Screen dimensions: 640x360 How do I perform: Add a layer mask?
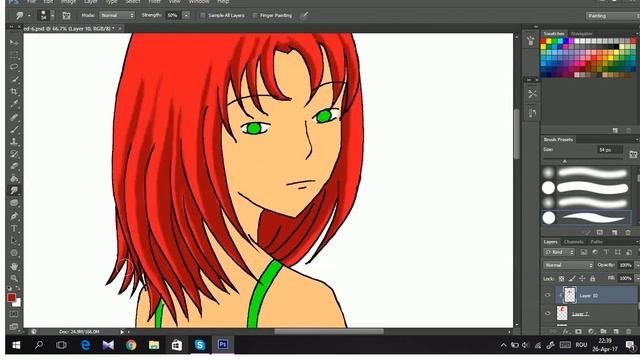pyautogui.click(x=578, y=331)
